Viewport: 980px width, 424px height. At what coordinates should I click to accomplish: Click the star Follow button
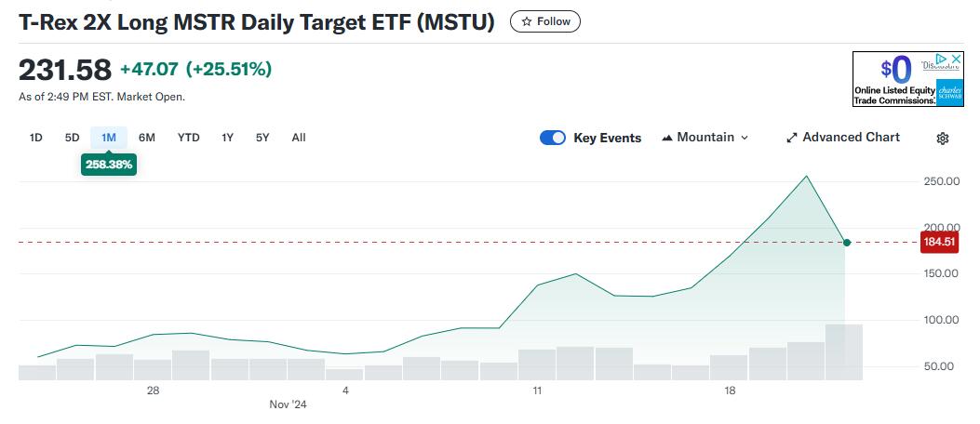pos(545,21)
